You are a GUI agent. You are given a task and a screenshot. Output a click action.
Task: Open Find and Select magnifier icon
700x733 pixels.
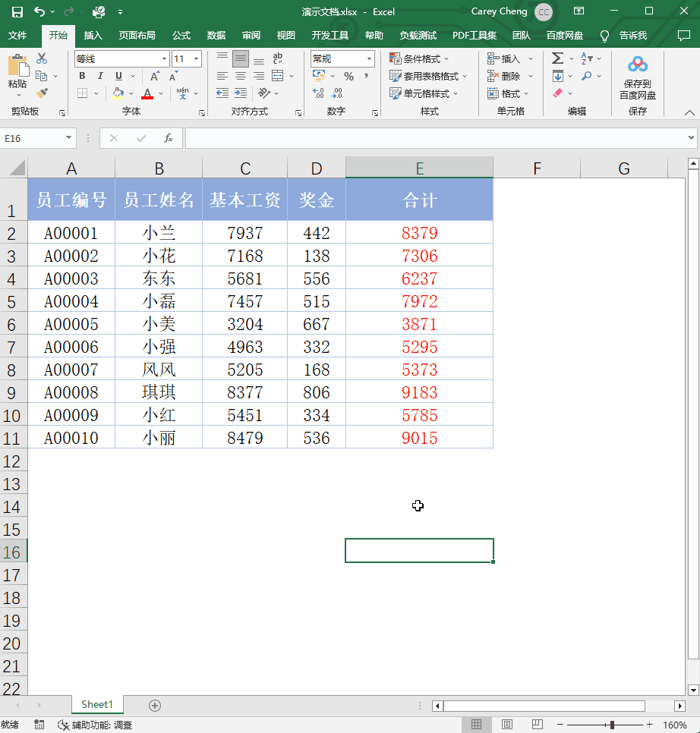click(x=587, y=76)
